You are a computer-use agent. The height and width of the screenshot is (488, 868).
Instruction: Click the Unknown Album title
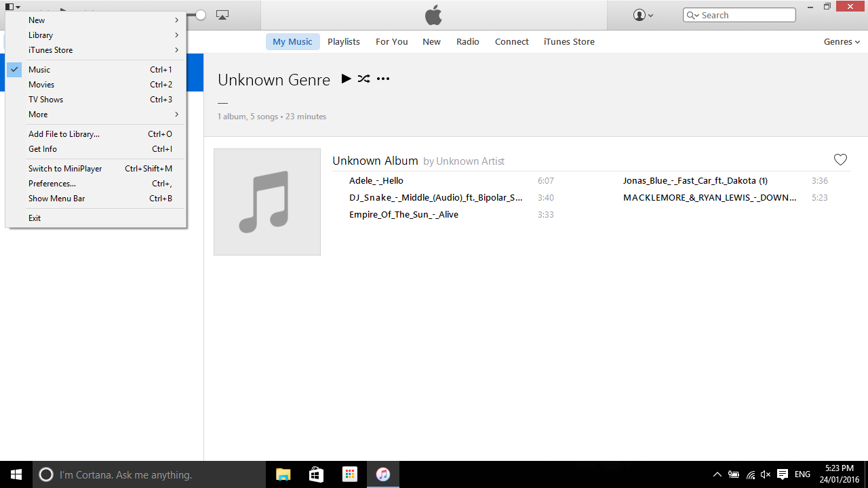click(375, 161)
